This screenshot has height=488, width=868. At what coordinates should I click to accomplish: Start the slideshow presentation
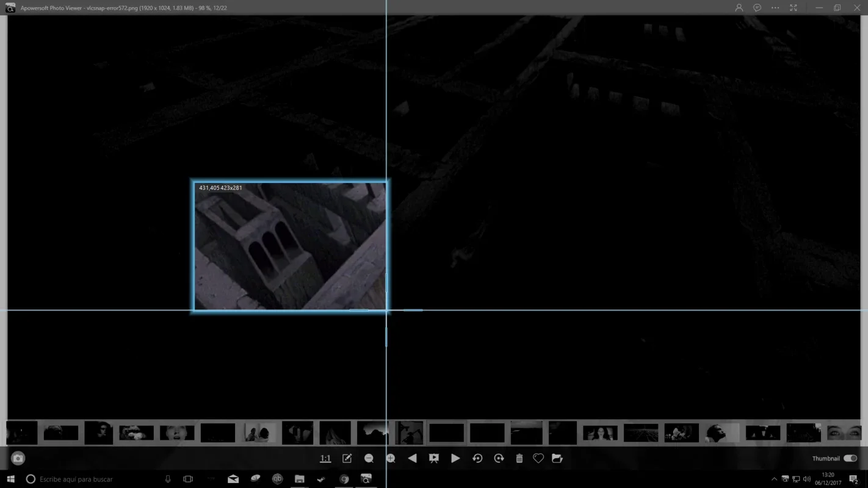434,458
